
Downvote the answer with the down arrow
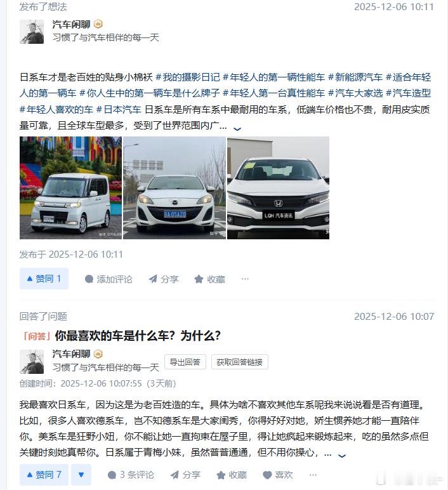81,475
